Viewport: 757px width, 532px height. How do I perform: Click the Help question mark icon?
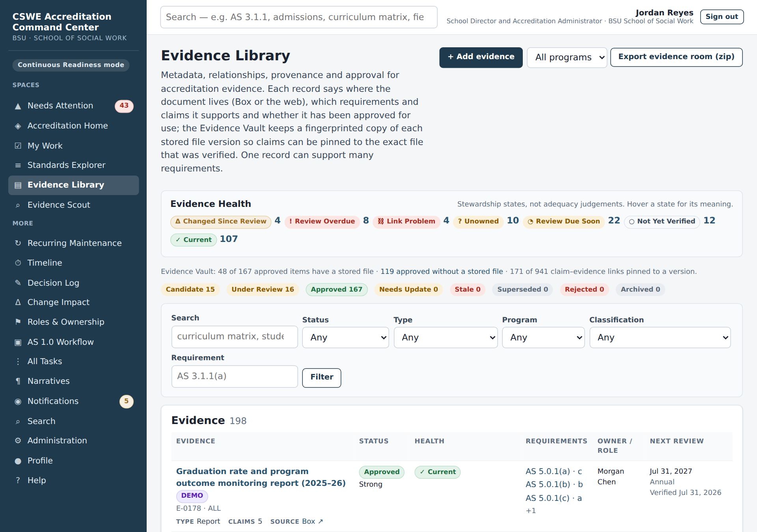coord(18,480)
